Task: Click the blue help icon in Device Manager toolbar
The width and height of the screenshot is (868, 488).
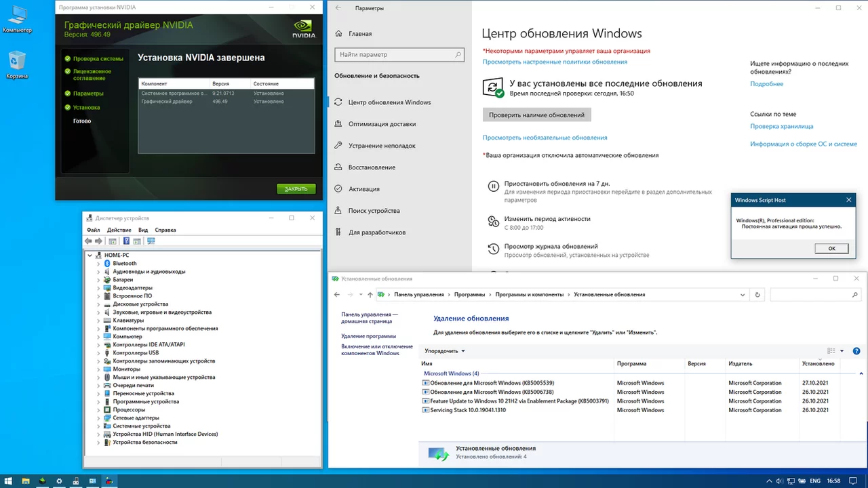Action: tap(126, 241)
